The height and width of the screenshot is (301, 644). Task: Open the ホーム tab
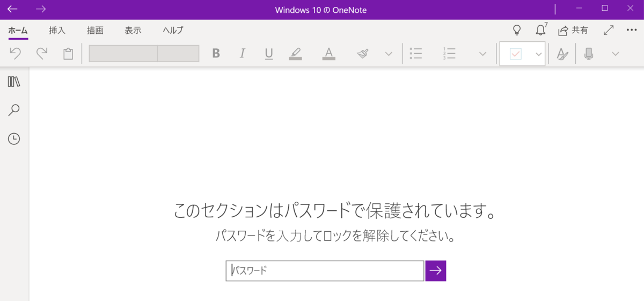[18, 31]
